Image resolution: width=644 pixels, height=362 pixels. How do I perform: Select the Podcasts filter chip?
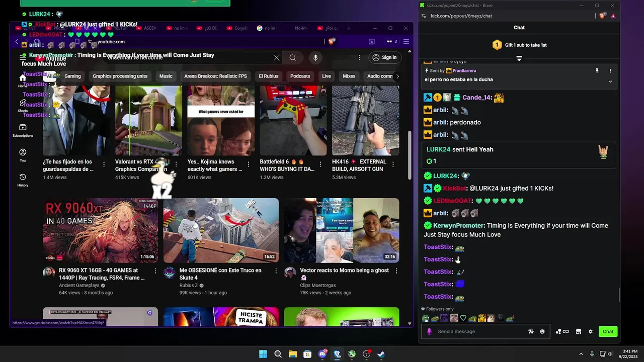coord(300,76)
